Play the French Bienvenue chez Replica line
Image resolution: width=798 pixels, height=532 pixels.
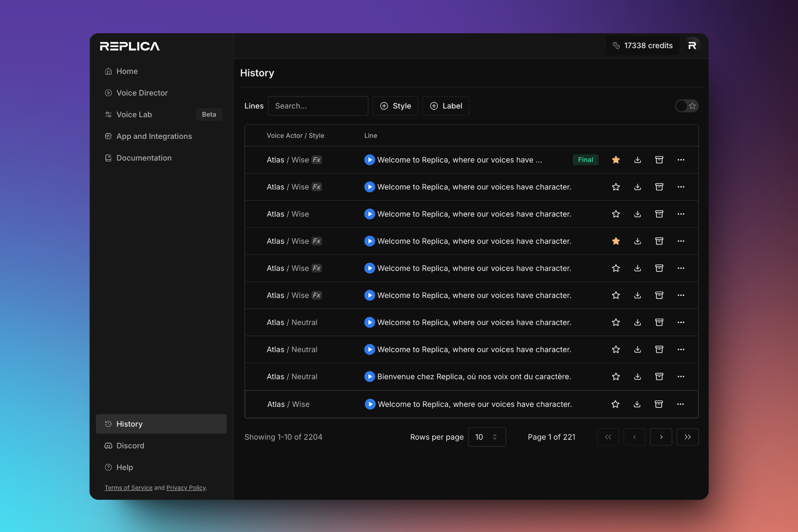pyautogui.click(x=369, y=377)
